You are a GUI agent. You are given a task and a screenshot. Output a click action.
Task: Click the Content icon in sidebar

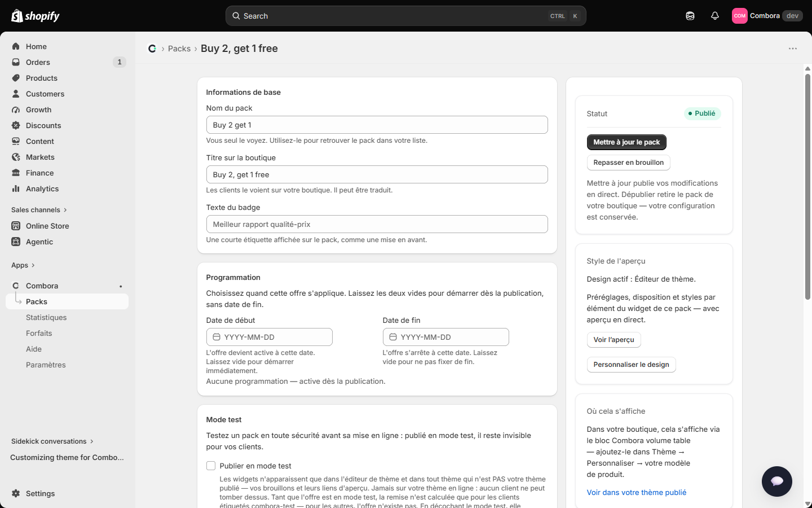click(x=16, y=141)
